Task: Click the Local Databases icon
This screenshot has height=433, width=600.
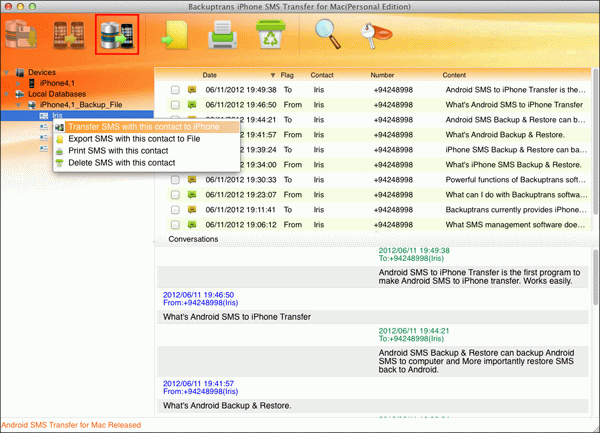Action: click(x=20, y=94)
